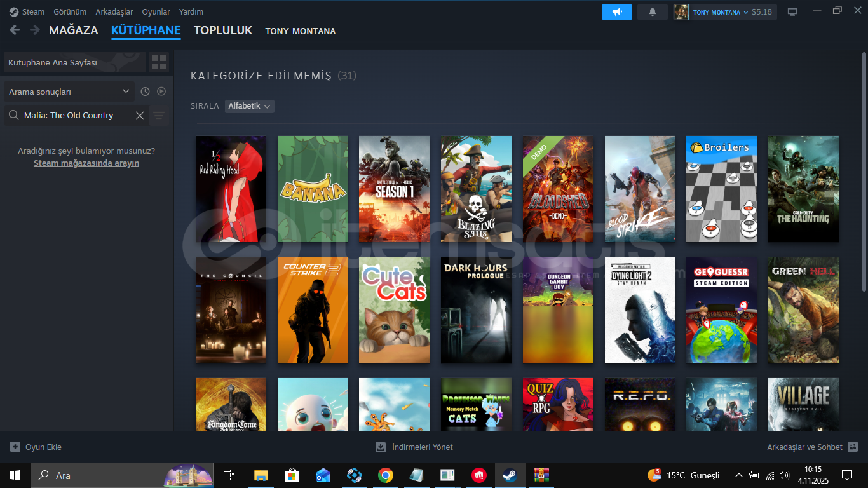
Task: Open Friends and Chat icon
Action: click(x=853, y=447)
